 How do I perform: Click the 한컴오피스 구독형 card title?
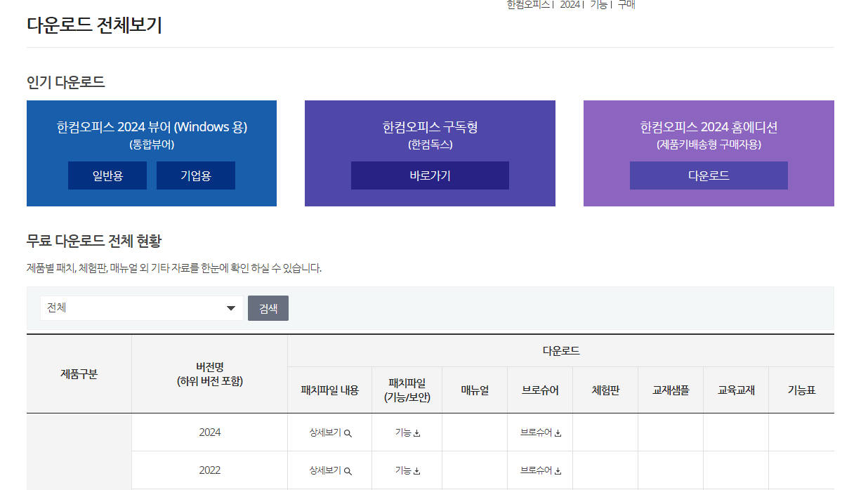[430, 127]
